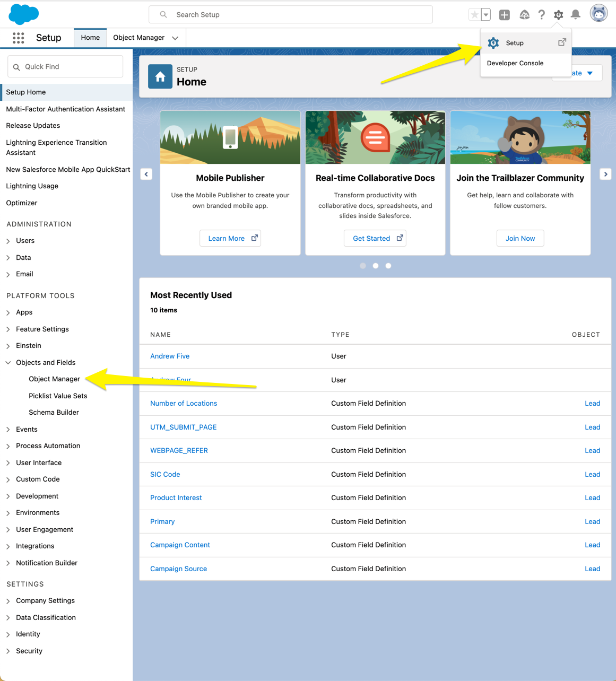Viewport: 616px width, 681px height.
Task: Open notifications via the bell icon
Action: pyautogui.click(x=575, y=14)
